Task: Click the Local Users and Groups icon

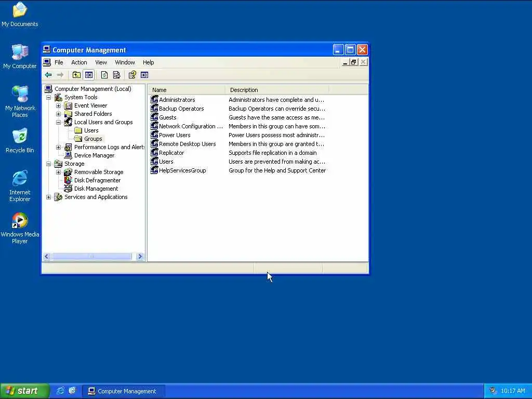Action: pos(68,122)
